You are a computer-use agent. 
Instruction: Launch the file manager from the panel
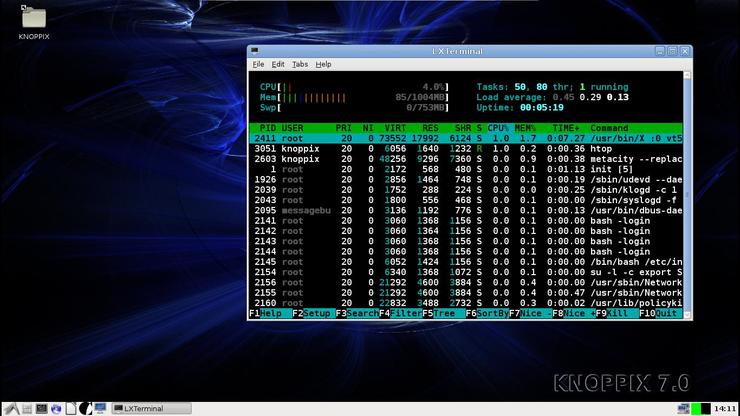27,408
